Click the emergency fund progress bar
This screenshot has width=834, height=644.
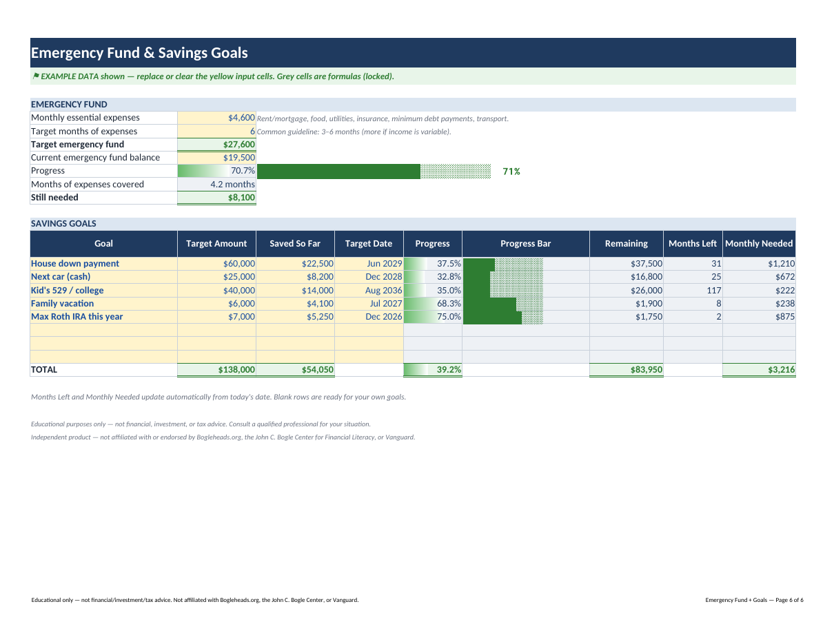click(373, 172)
